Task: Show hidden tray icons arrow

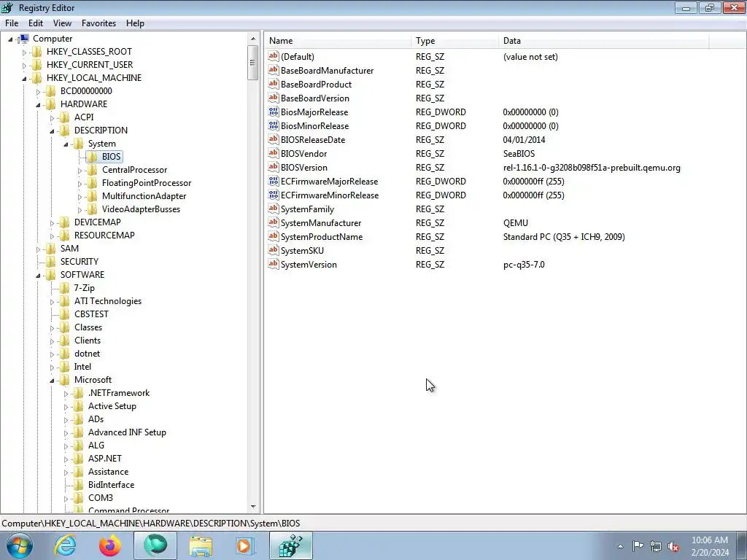Action: (x=620, y=546)
